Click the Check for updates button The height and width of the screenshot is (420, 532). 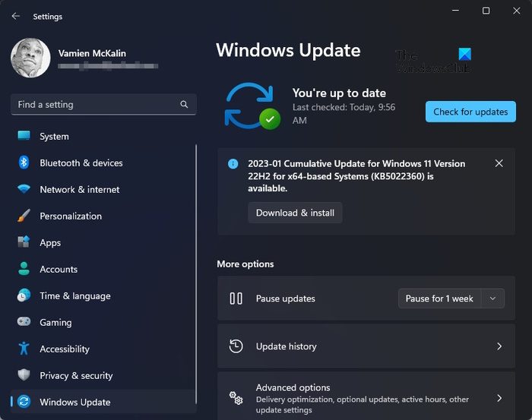(470, 112)
